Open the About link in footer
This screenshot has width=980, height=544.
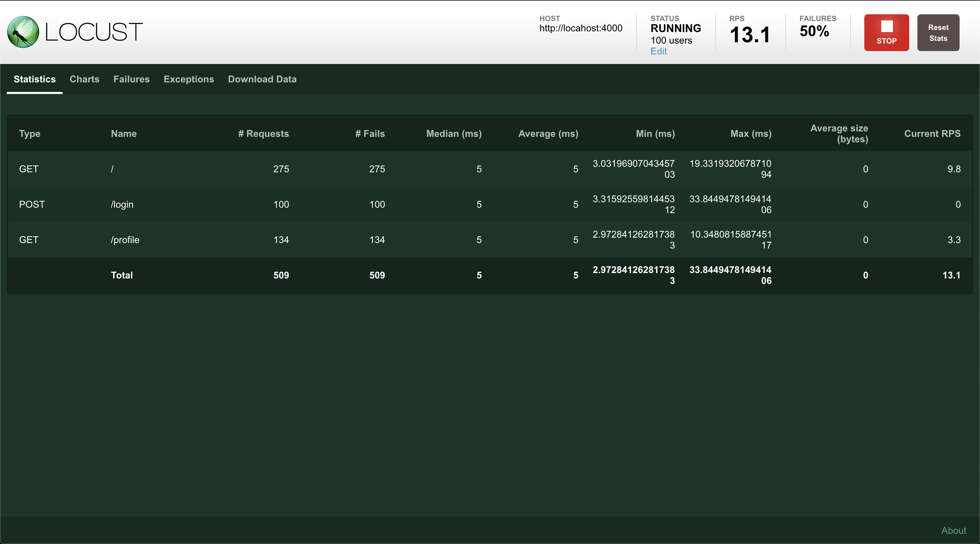(953, 530)
